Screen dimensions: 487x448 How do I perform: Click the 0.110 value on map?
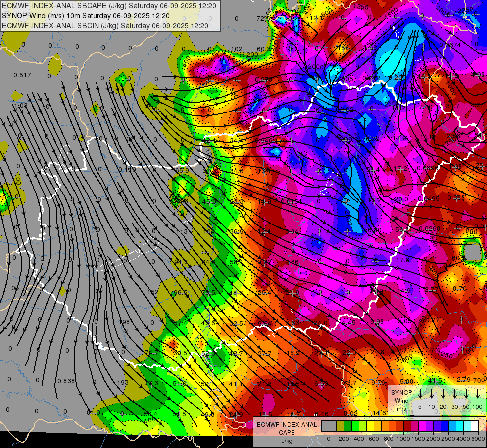point(127,170)
